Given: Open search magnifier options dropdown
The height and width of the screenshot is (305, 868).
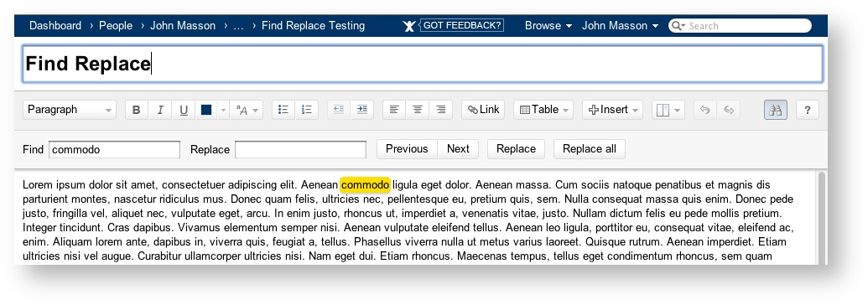Looking at the screenshot, I should pyautogui.click(x=678, y=25).
